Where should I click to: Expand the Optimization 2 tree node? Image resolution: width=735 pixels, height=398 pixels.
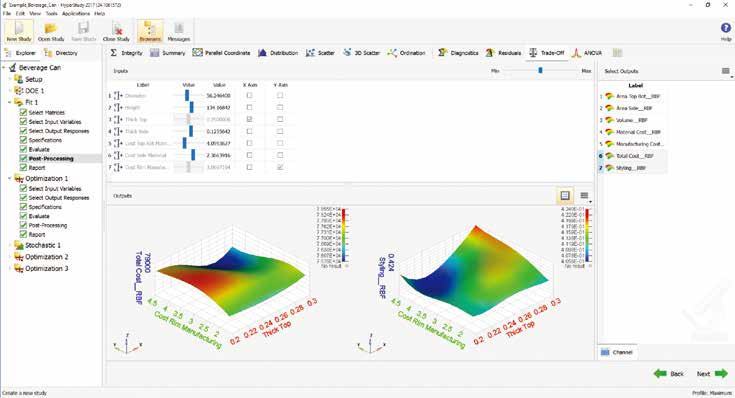[x=10, y=257]
